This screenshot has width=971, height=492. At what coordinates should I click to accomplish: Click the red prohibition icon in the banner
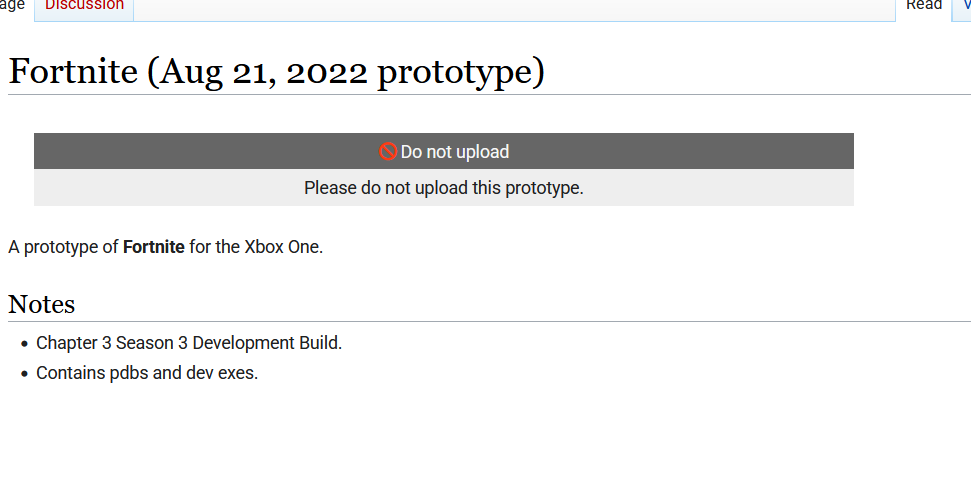pos(388,152)
